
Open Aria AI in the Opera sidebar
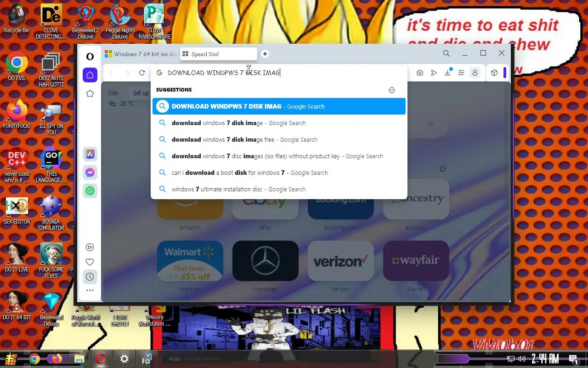[x=90, y=154]
